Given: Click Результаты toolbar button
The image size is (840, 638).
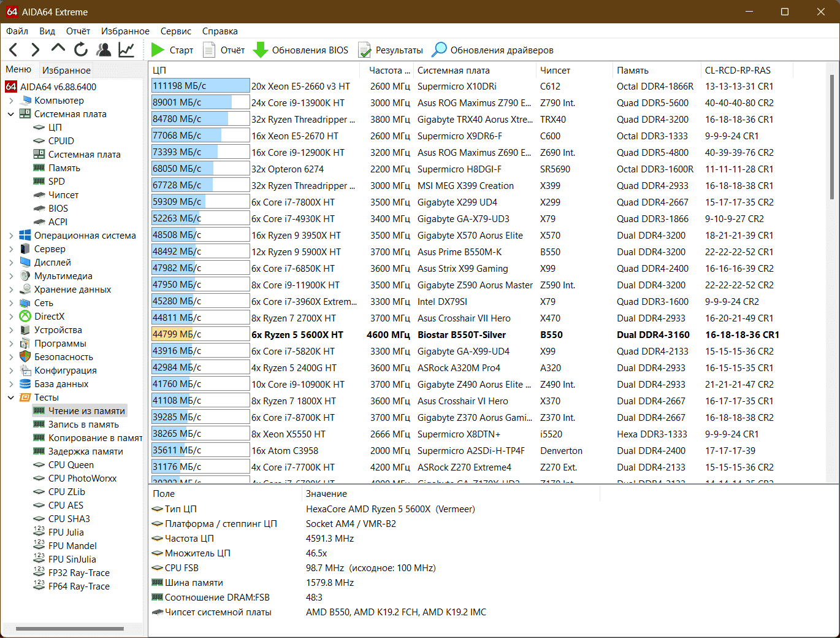Looking at the screenshot, I should click(391, 50).
